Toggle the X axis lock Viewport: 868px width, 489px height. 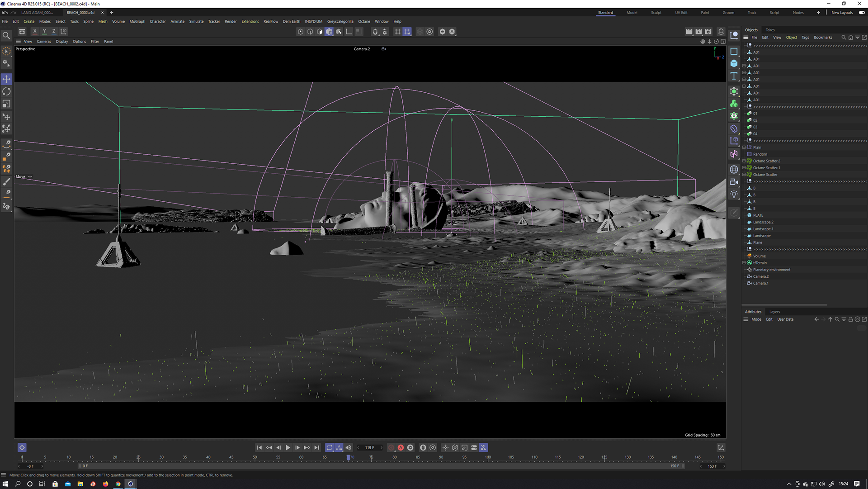35,32
